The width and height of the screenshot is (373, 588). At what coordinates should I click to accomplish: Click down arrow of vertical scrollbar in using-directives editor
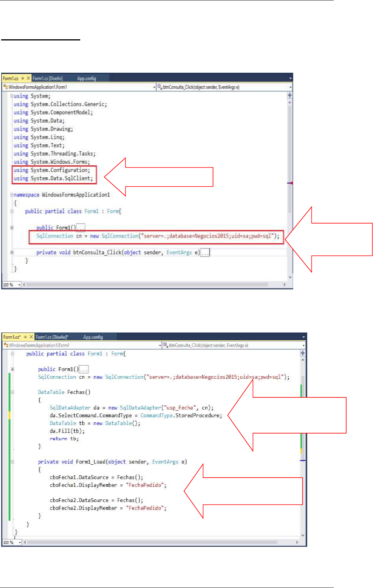(x=290, y=278)
